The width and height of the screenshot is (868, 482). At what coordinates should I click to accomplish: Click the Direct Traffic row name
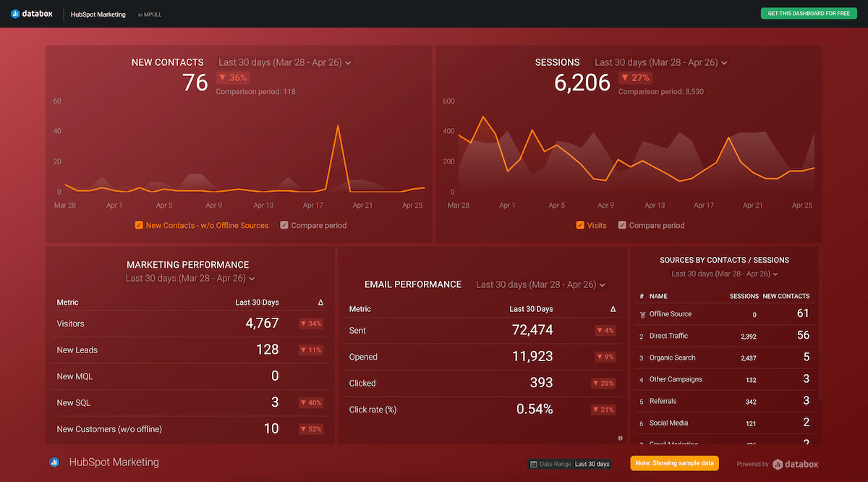[668, 336]
